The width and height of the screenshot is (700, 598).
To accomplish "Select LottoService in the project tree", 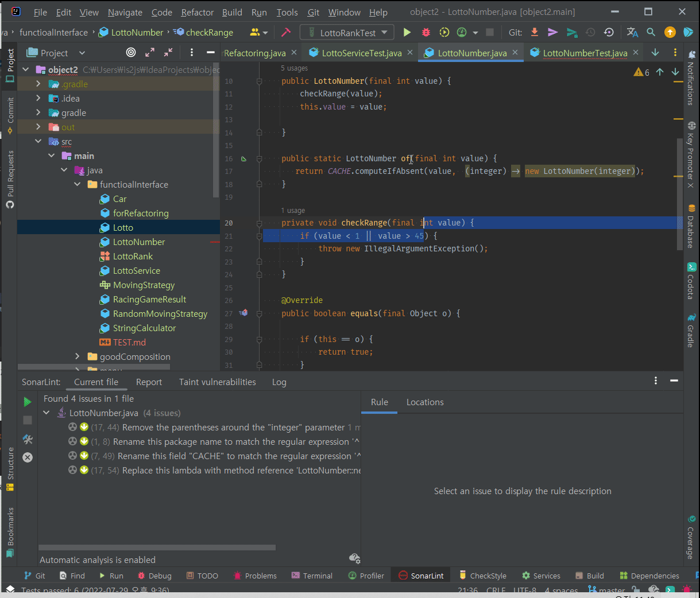I will (137, 271).
